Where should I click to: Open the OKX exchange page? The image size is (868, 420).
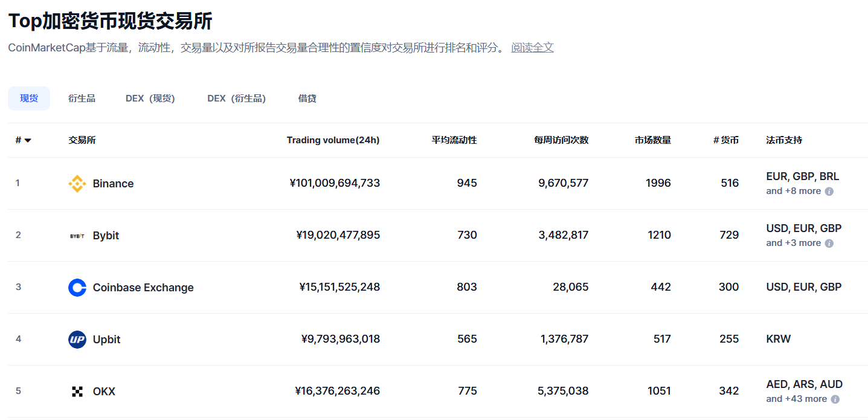point(104,392)
